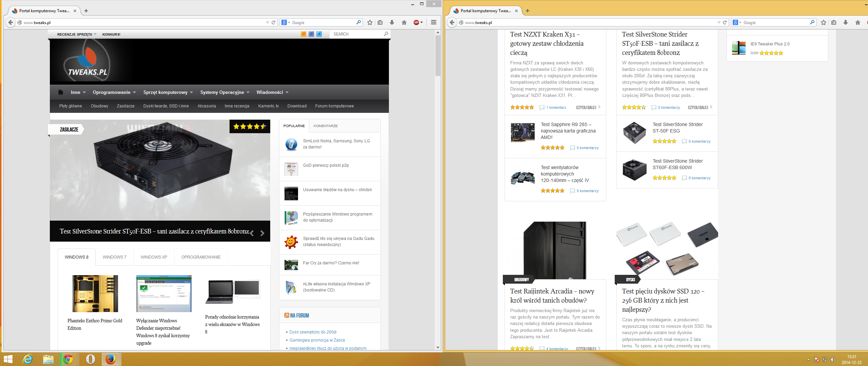Open a new tab in right Firefox window
The height and width of the screenshot is (366, 868).
[x=528, y=11]
